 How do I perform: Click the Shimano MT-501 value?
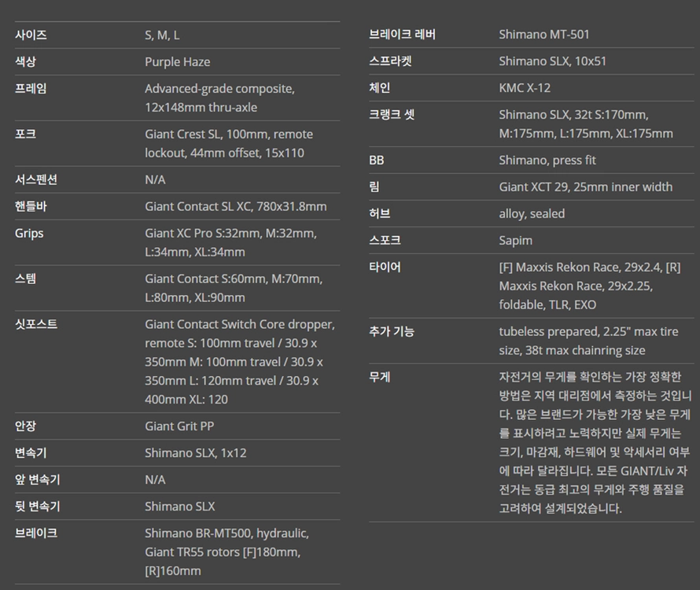pos(544,35)
